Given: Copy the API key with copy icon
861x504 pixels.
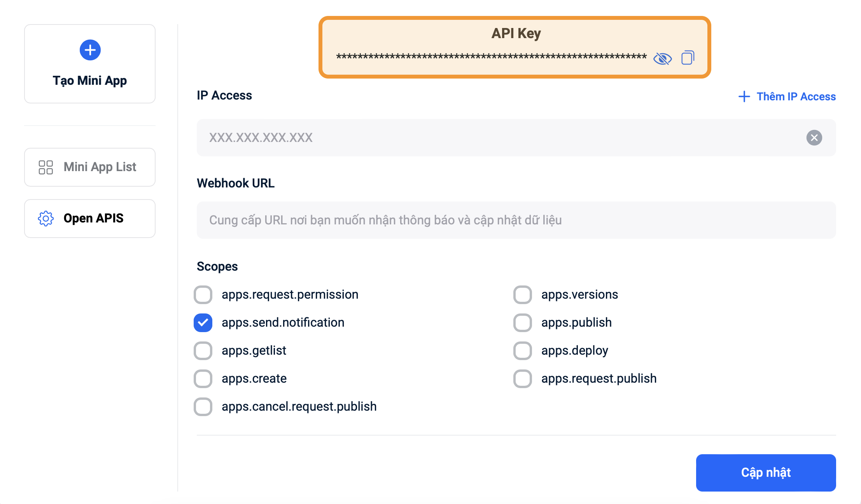Looking at the screenshot, I should (688, 58).
